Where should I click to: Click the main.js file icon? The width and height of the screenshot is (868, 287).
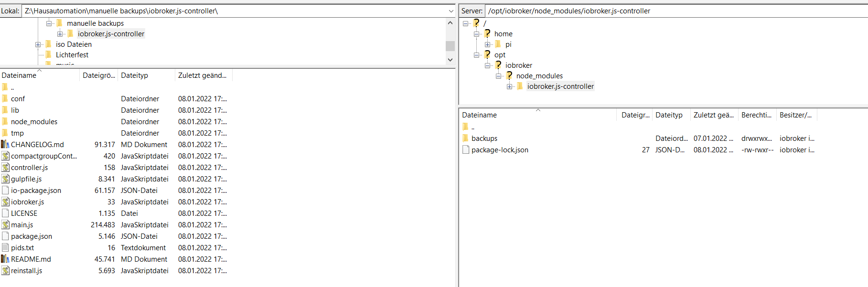5,224
